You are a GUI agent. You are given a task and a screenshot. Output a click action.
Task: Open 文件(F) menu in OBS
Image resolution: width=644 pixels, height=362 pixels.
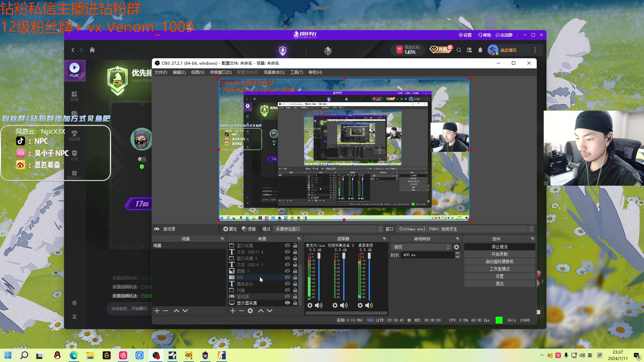[161, 72]
